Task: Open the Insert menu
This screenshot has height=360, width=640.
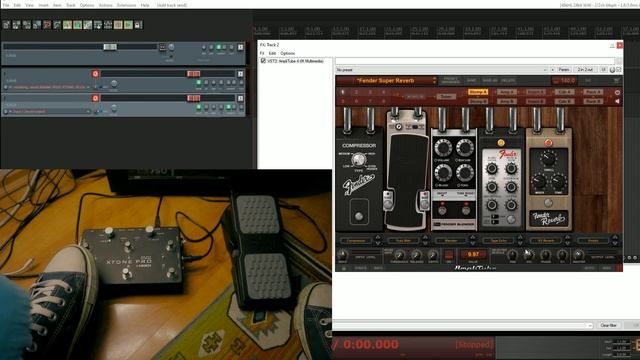Action: 43,5
